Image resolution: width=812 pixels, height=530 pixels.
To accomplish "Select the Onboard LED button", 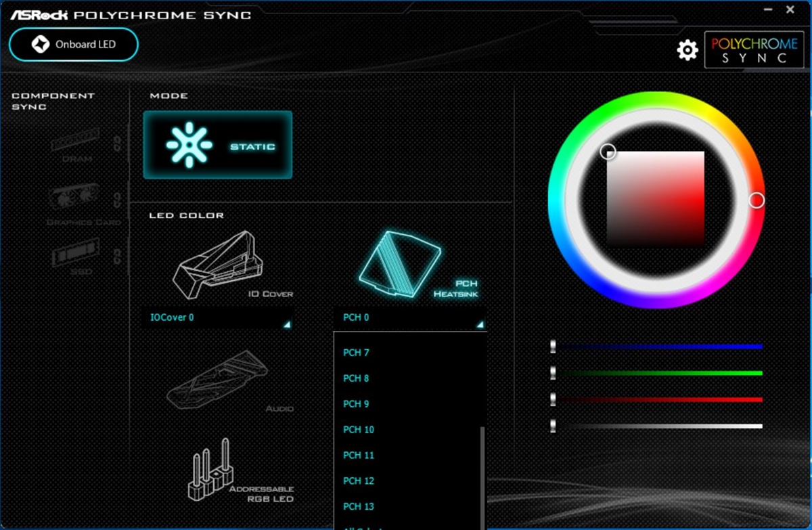I will [74, 45].
